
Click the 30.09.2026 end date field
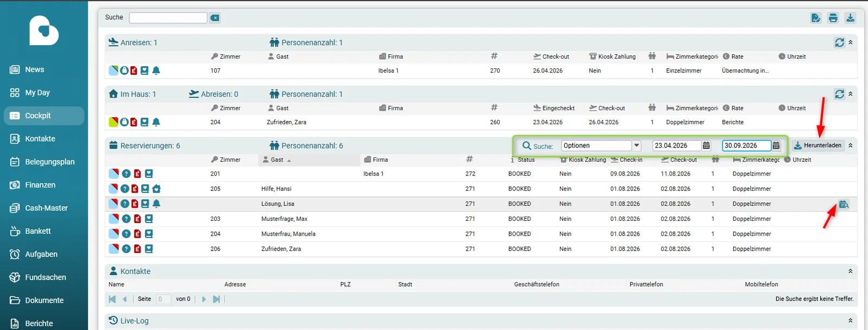pos(746,145)
